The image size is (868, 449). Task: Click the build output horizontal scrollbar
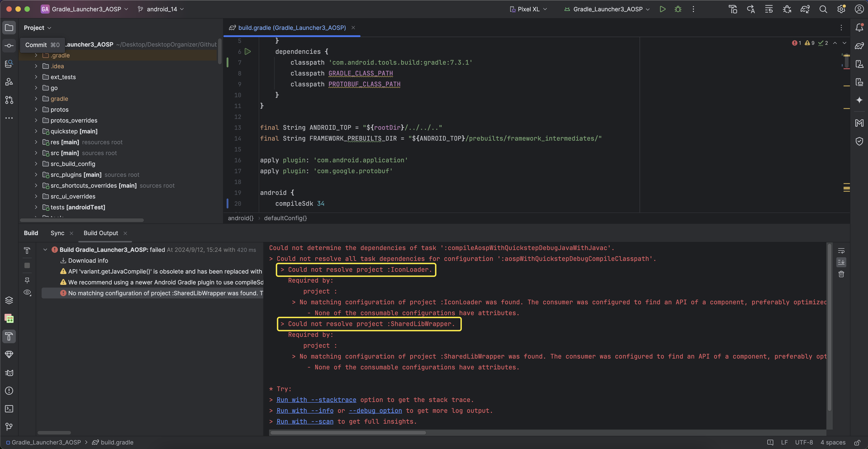(x=348, y=432)
